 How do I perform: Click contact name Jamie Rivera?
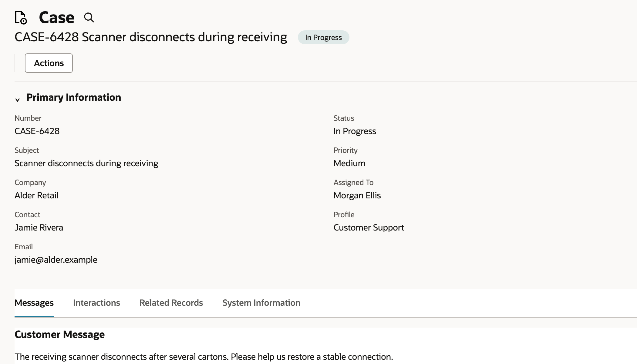pyautogui.click(x=39, y=227)
